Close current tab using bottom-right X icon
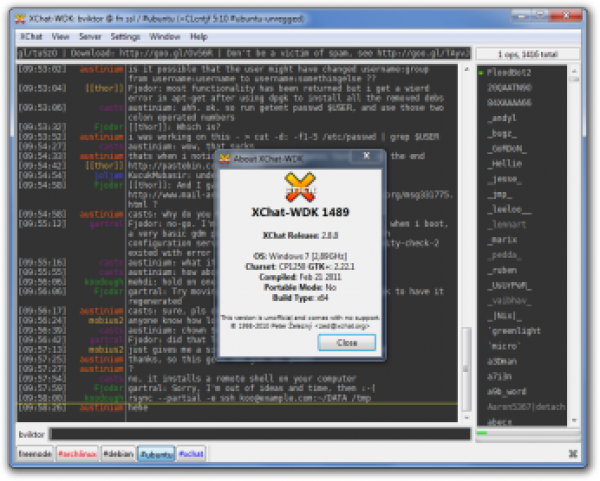Viewport: 600px width, 481px height. pyautogui.click(x=573, y=454)
